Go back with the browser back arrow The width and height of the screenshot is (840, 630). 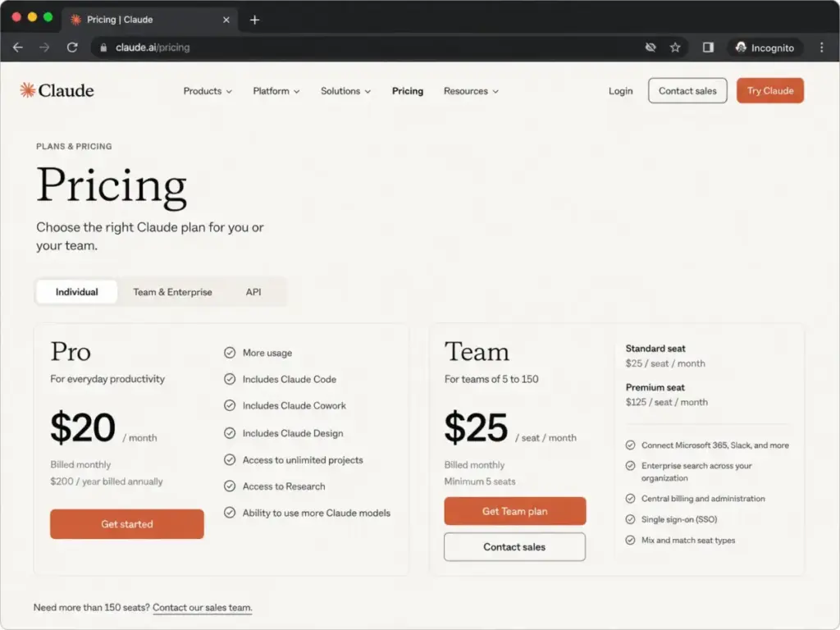point(18,48)
